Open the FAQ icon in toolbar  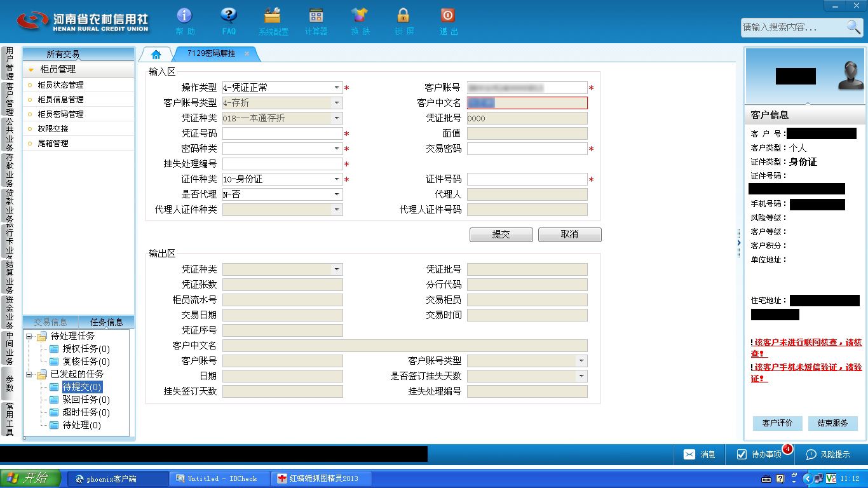pyautogui.click(x=229, y=22)
